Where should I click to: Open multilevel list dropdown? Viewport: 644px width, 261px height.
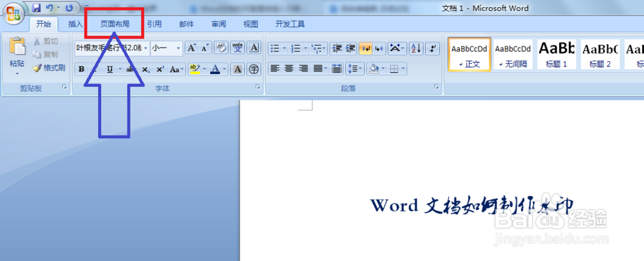pos(319,48)
